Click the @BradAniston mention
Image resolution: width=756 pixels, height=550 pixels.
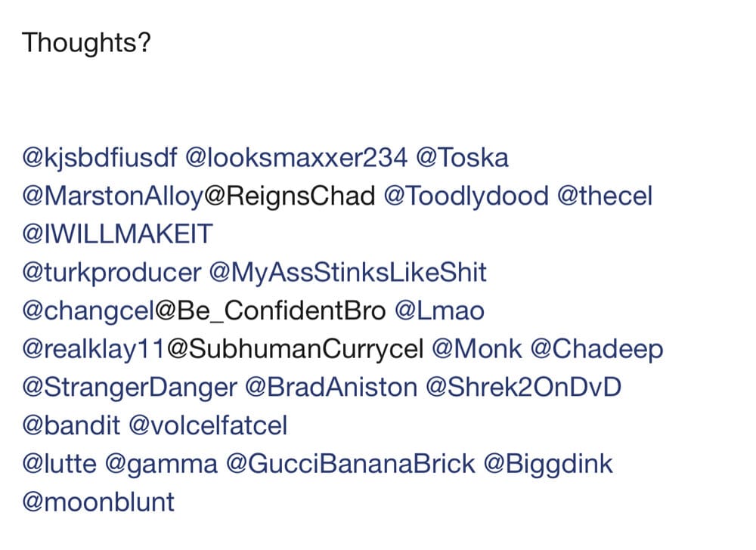pyautogui.click(x=331, y=388)
